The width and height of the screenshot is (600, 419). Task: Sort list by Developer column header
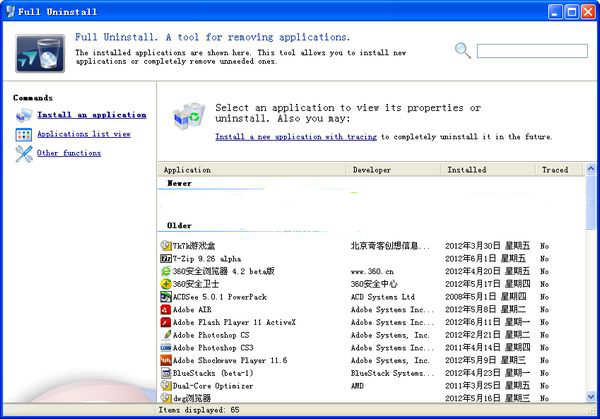(x=394, y=170)
